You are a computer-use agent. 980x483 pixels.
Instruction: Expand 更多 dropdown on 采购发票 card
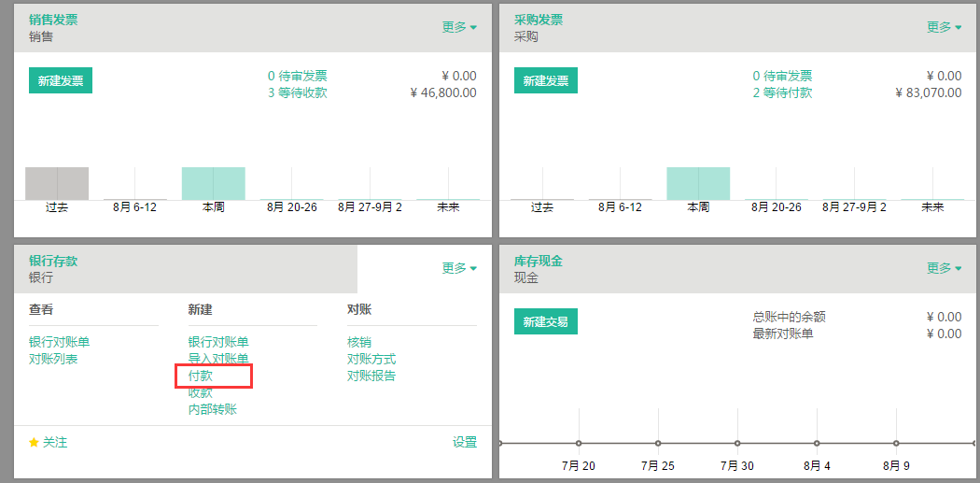point(944,27)
